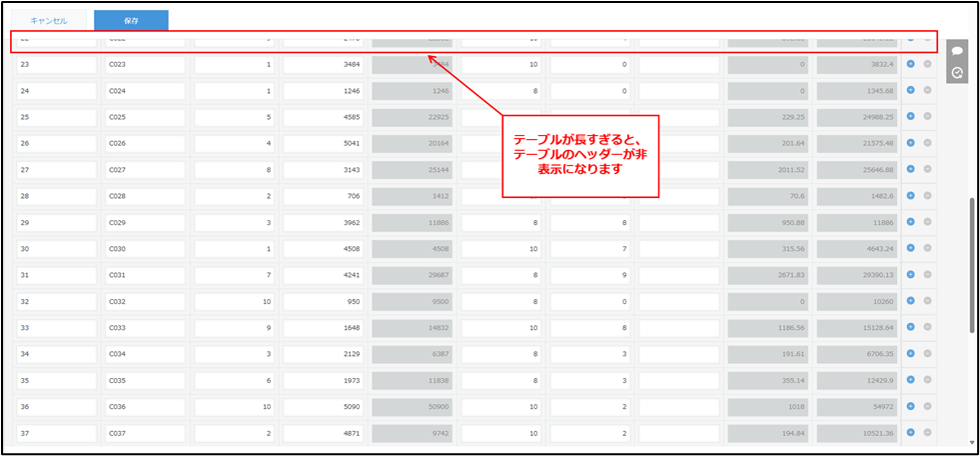Open the comments panel speech bubble icon
The image size is (980, 456).
tap(957, 50)
